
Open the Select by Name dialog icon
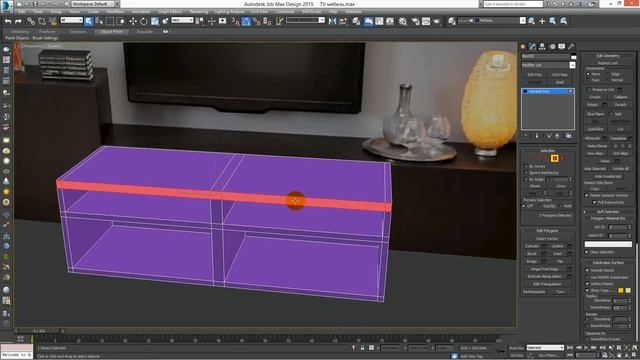pos(99,21)
